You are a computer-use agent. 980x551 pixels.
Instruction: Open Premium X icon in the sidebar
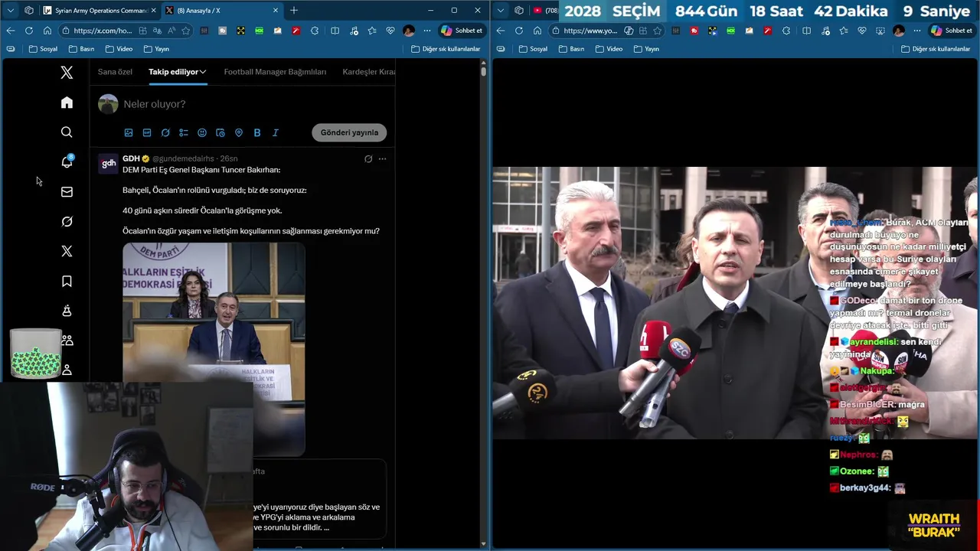tap(67, 251)
